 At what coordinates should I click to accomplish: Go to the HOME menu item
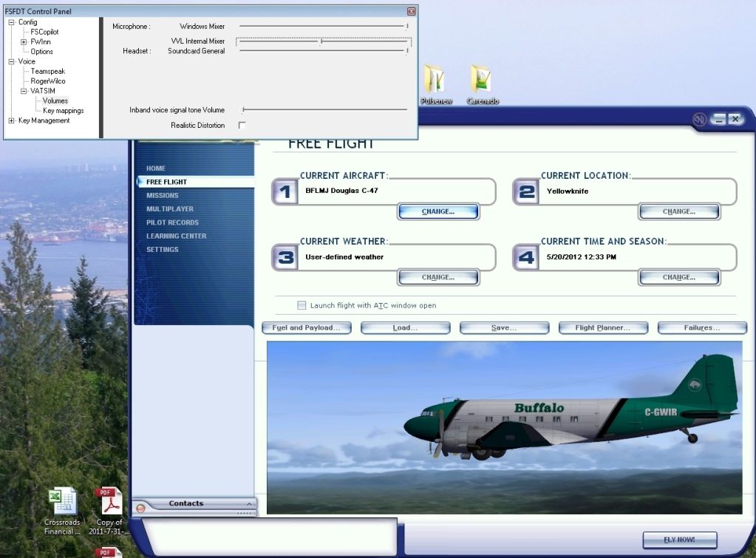point(156,169)
